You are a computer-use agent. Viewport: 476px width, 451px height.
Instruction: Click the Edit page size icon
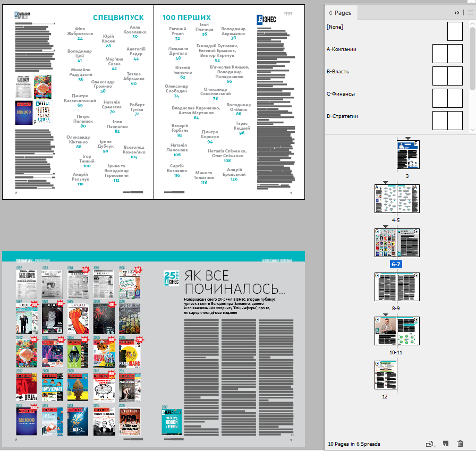[430, 444]
